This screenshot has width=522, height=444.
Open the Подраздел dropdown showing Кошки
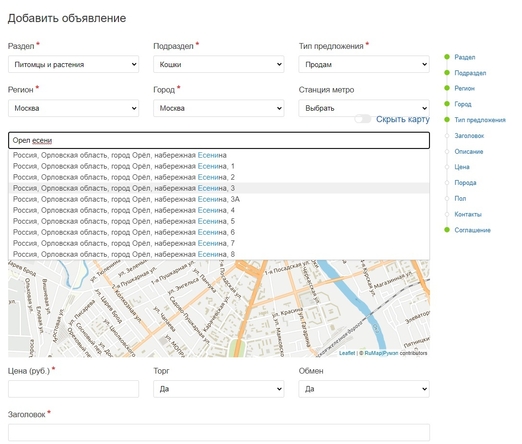(219, 64)
